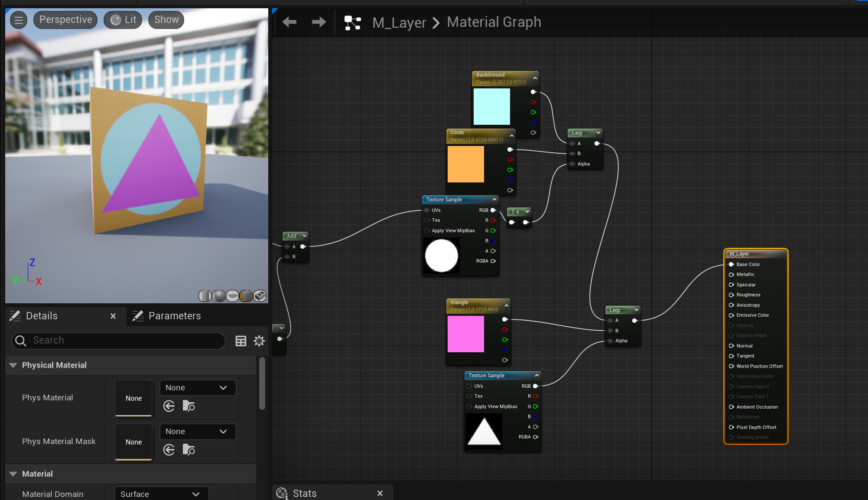Click the forward navigation arrow in graph
This screenshot has width=868, height=500.
pos(319,22)
